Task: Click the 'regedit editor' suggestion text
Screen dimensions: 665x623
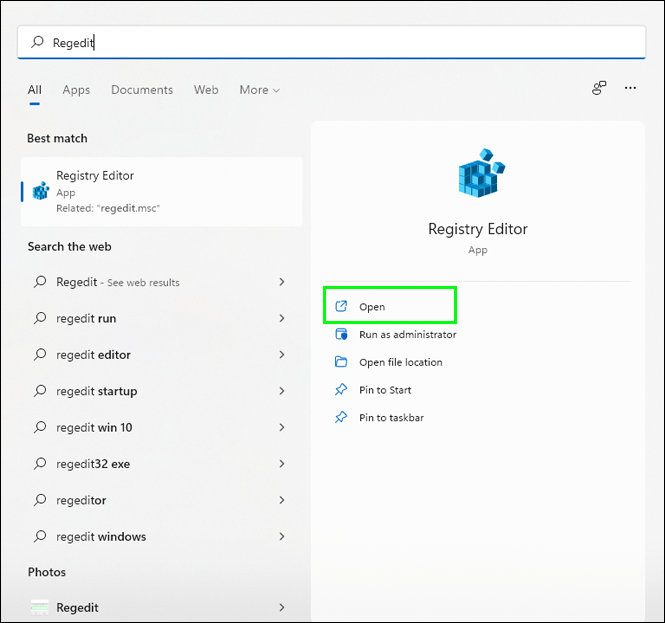Action: coord(93,355)
